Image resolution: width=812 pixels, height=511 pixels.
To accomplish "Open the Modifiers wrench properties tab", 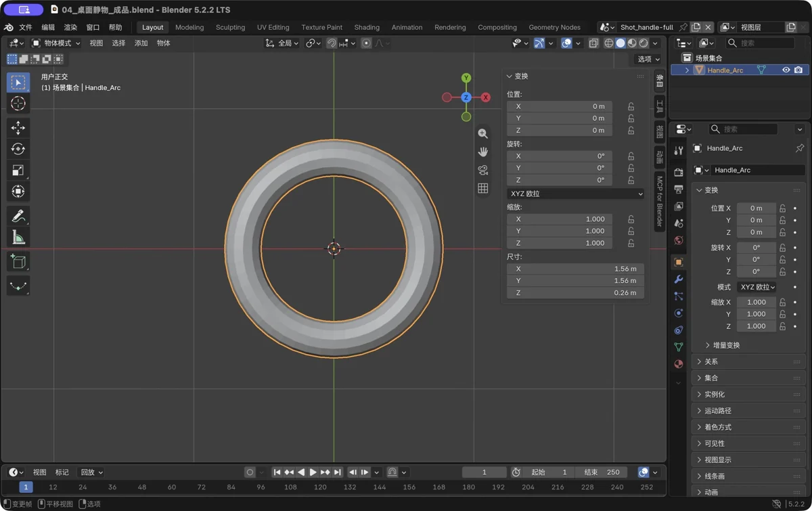I will click(679, 279).
